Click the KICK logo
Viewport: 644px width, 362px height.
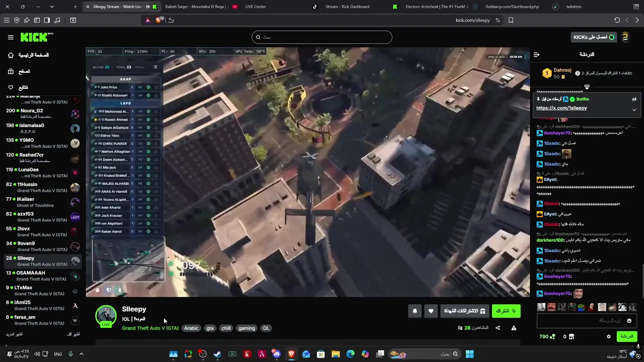pos(36,37)
